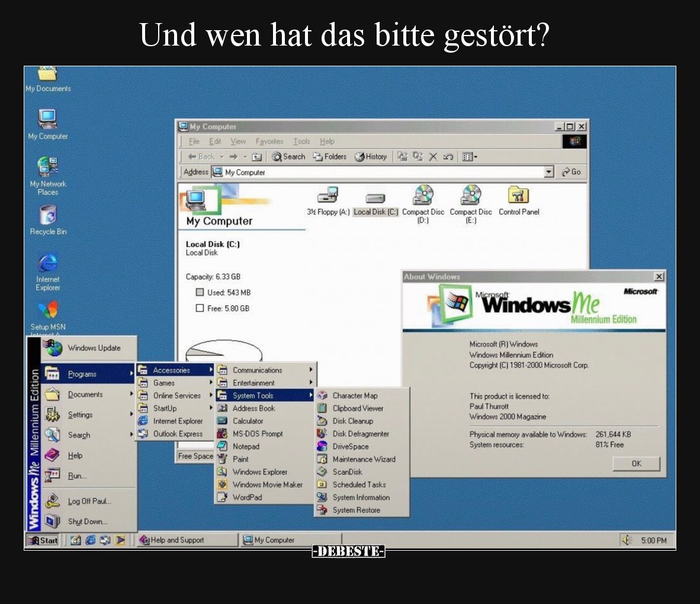Click the Delete (X) toolbar icon
700x604 pixels.
432,157
